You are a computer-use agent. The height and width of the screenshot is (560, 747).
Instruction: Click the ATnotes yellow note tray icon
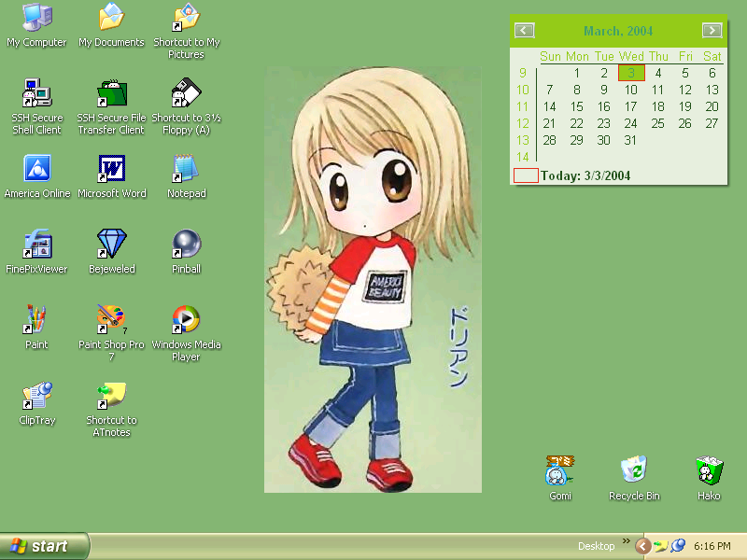(x=661, y=546)
